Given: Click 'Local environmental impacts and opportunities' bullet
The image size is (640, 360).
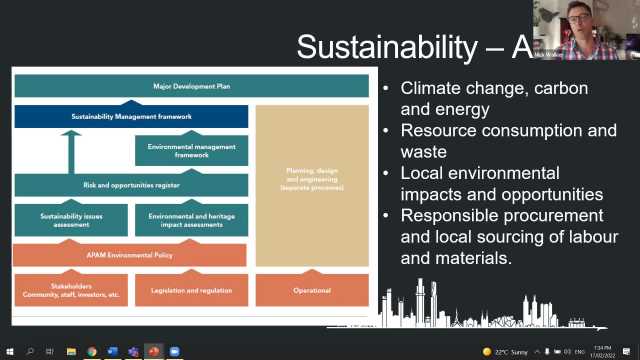Looking at the screenshot, I should [x=501, y=184].
